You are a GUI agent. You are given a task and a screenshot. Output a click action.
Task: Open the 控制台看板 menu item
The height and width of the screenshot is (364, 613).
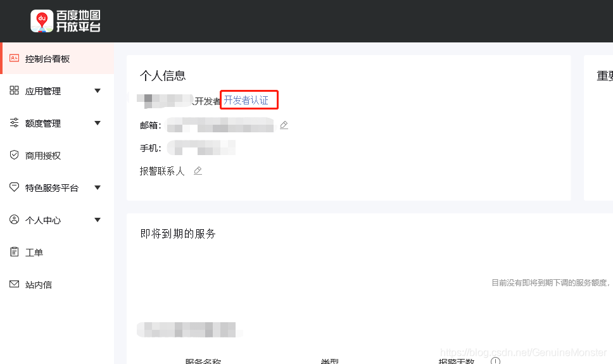pos(57,59)
